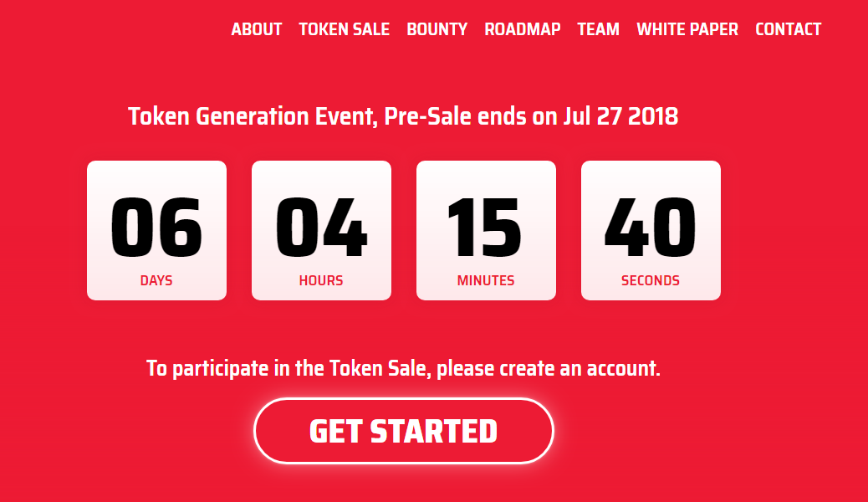This screenshot has height=502, width=868.
Task: Click the 04 hours countdown number
Action: click(322, 228)
